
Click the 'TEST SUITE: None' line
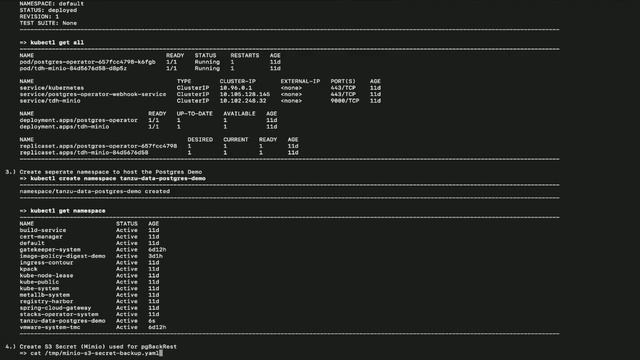tap(48, 23)
